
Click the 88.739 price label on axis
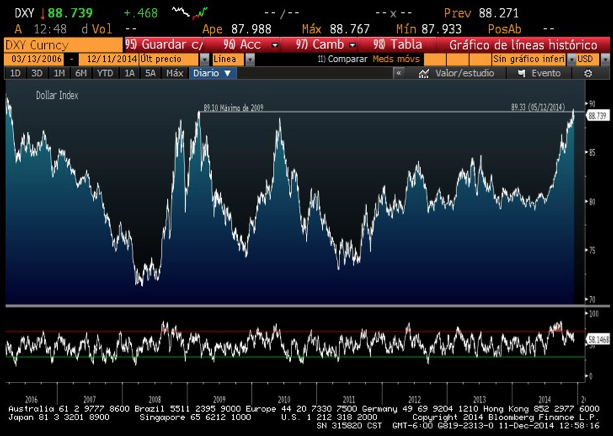point(598,116)
